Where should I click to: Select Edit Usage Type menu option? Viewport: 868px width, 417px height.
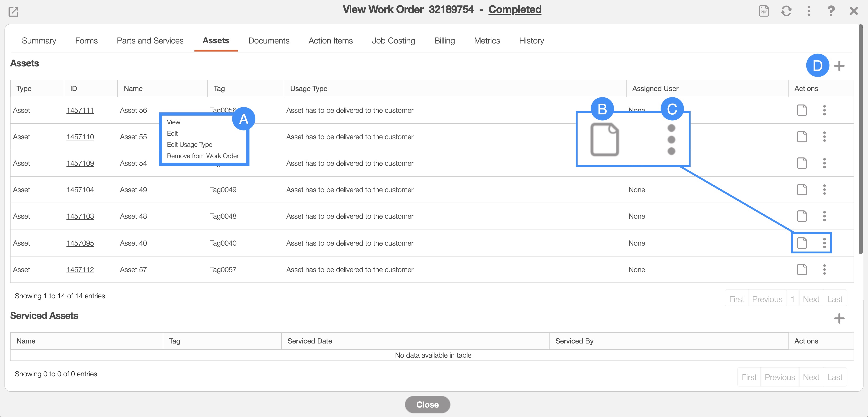[189, 145]
